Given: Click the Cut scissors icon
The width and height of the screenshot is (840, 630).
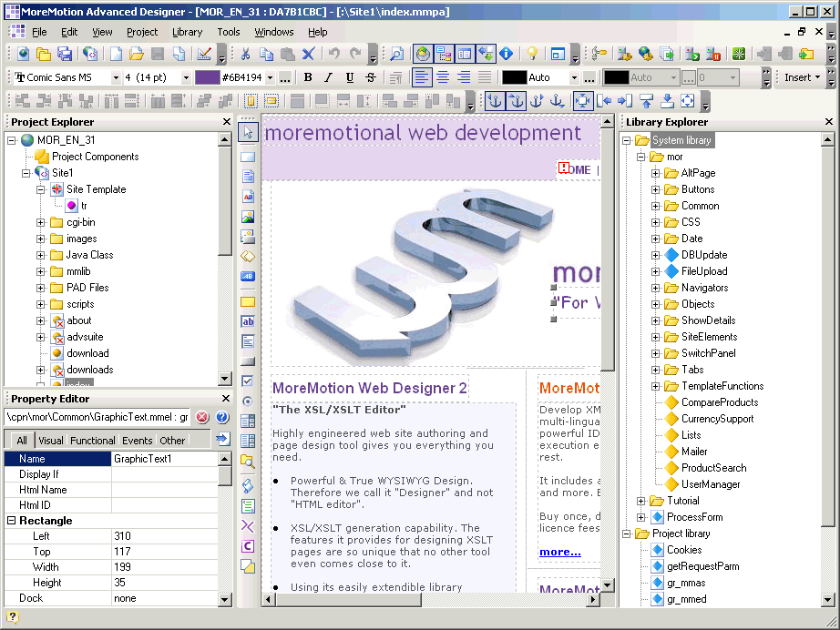Looking at the screenshot, I should point(245,54).
